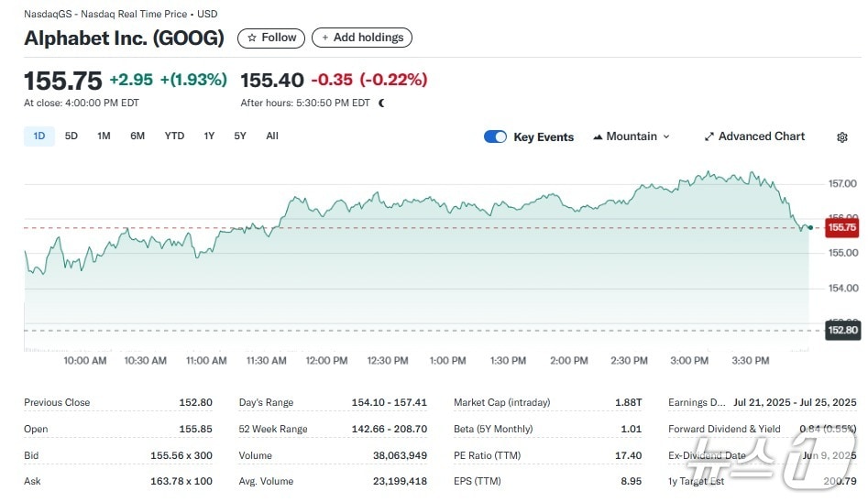Click the Alphabet Inc. (GOOG) title
This screenshot has height=502, width=868.
(124, 38)
